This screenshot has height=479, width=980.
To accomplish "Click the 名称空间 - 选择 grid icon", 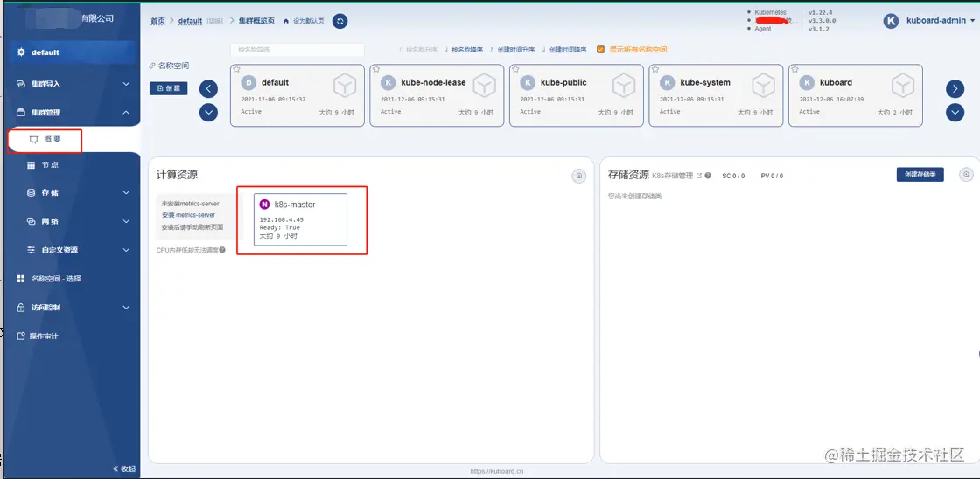I will click(21, 279).
